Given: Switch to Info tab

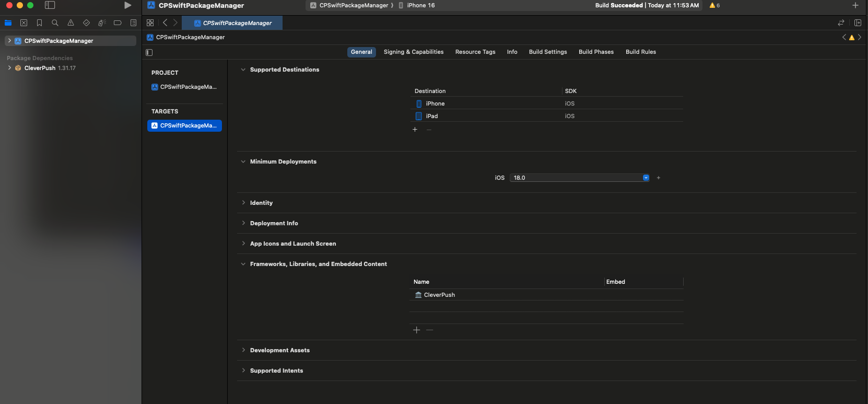Looking at the screenshot, I should coord(512,52).
